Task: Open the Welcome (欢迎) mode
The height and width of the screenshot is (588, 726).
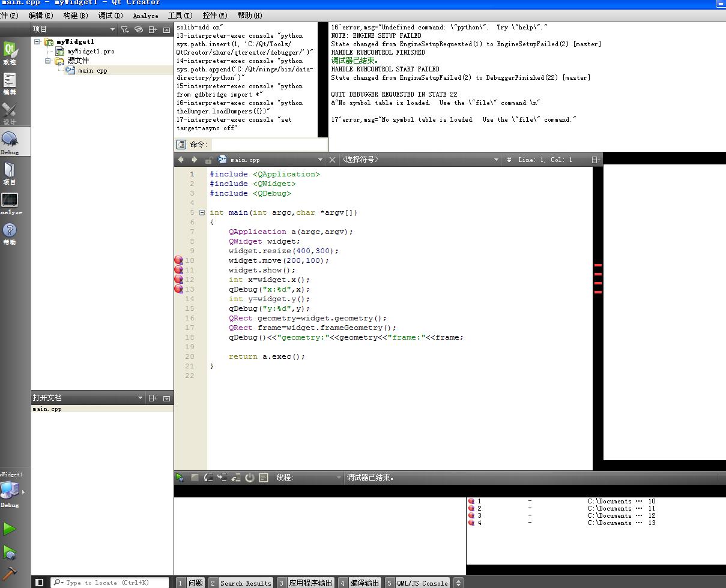Action: click(10, 53)
